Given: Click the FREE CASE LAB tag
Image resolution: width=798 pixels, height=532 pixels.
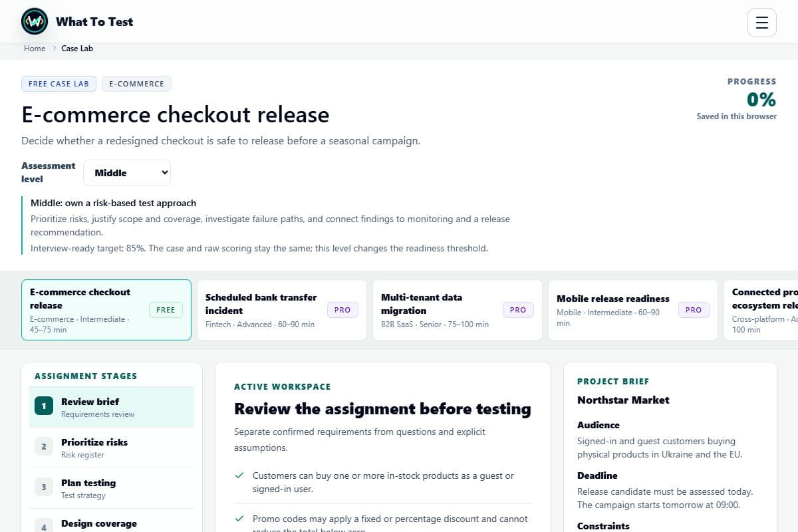Looking at the screenshot, I should [x=59, y=84].
